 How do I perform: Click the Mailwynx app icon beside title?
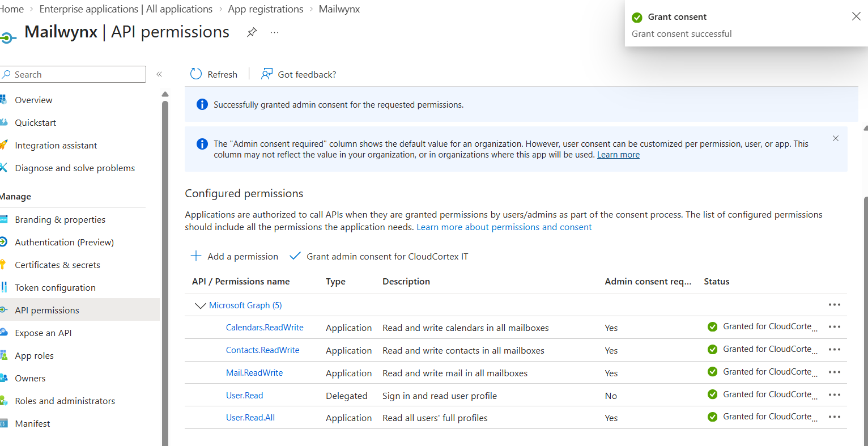(7, 38)
